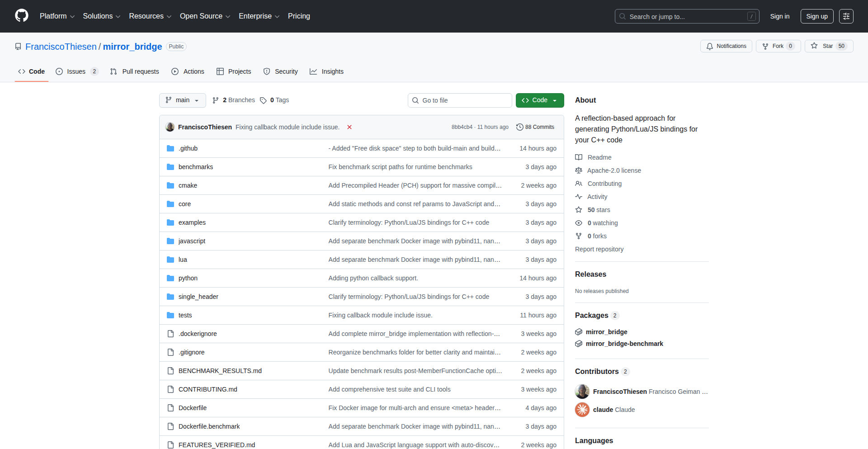Open the core folder icon
Screen dimensions: 868x449
coord(170,204)
